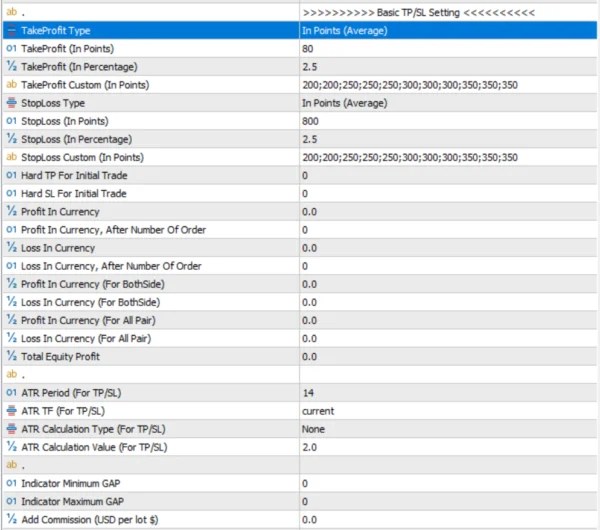Edit ATR Calculation Value 2.0
Viewport: 600px width, 530px height.
coord(448,447)
